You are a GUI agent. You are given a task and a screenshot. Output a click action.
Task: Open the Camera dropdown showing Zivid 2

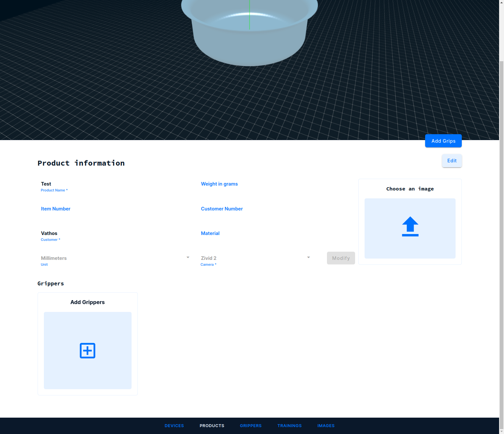point(255,258)
